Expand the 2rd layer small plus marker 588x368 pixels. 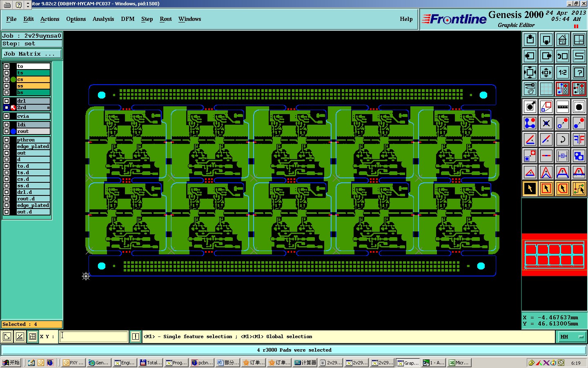tap(48, 108)
